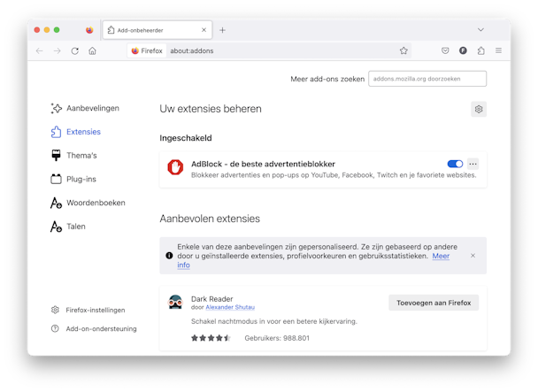Click the 'Meer info' link
Viewport: 538px width, 392px height.
441,256
